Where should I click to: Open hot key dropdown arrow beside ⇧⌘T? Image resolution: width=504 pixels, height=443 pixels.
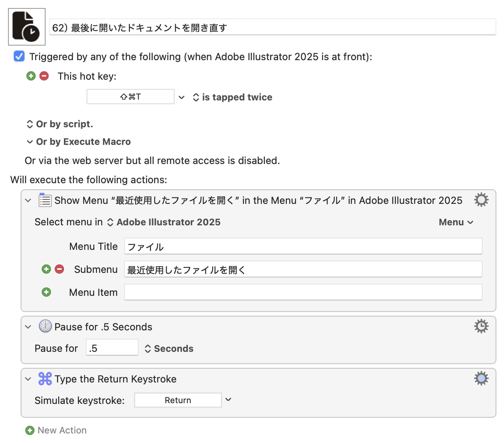[181, 97]
